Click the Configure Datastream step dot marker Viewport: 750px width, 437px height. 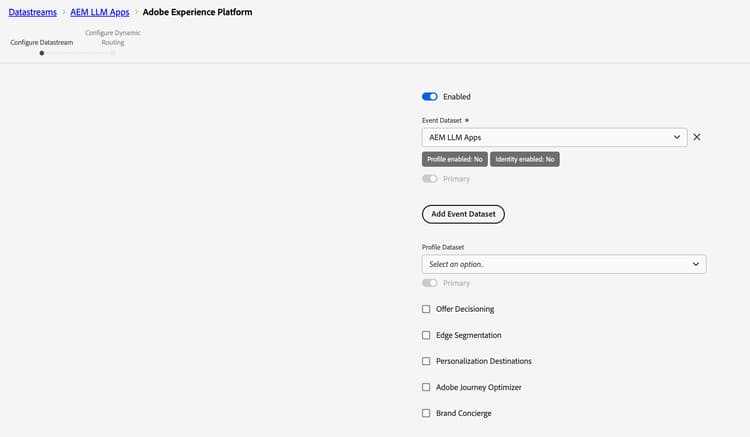(42, 53)
